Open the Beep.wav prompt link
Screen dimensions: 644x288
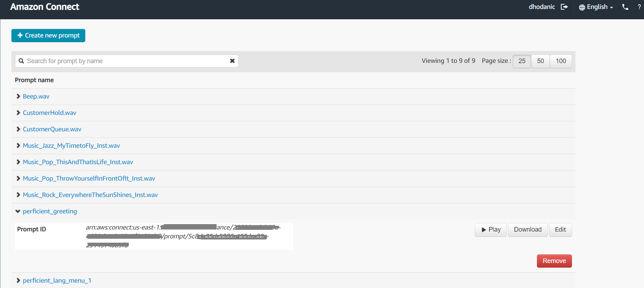pyautogui.click(x=36, y=96)
